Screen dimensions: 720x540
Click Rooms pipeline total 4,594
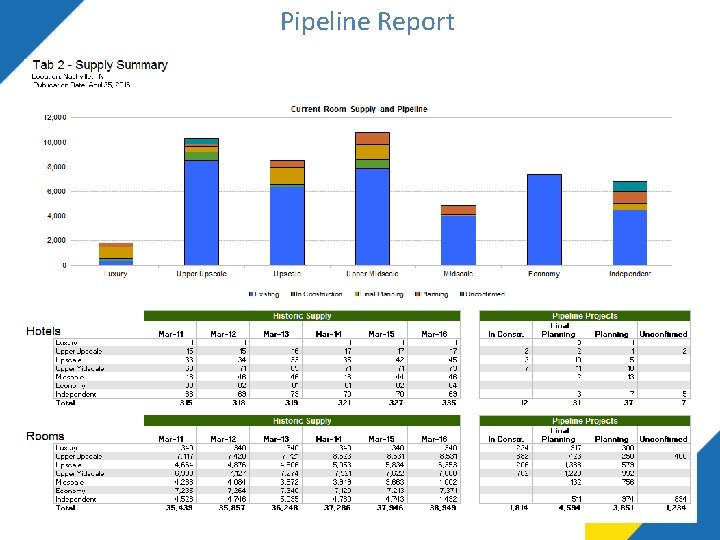pyautogui.click(x=569, y=508)
